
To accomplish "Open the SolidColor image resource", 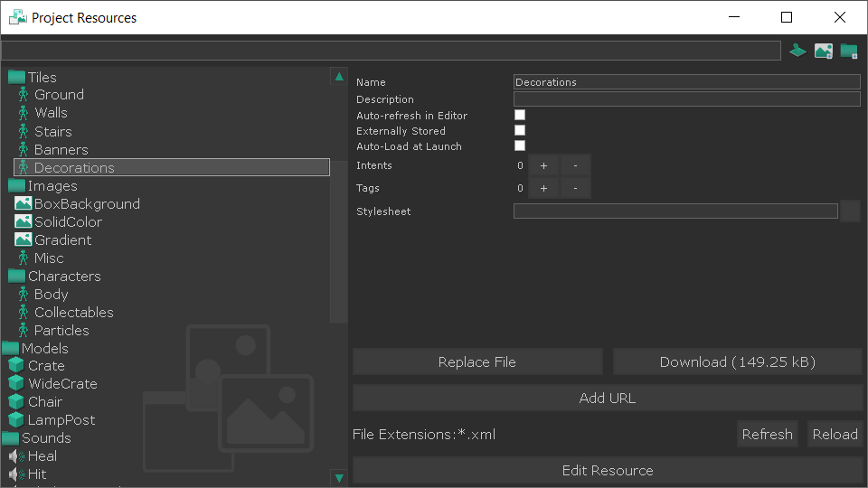I will coord(59,222).
